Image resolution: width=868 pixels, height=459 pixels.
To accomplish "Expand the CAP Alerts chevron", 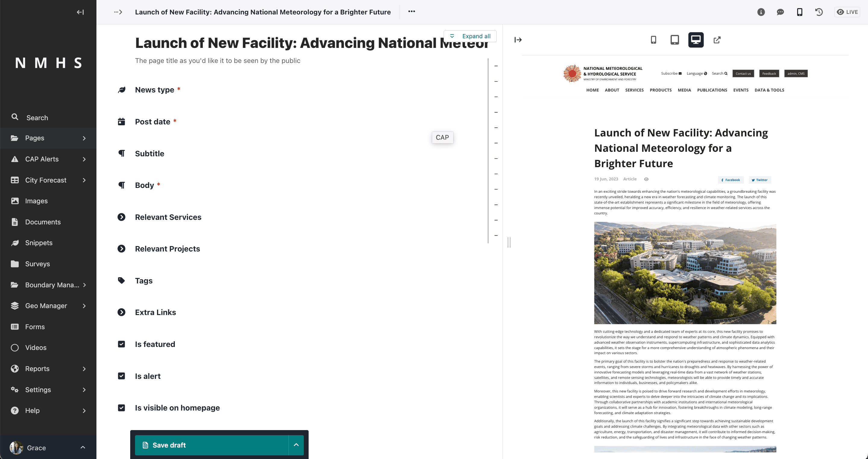I will [x=84, y=159].
